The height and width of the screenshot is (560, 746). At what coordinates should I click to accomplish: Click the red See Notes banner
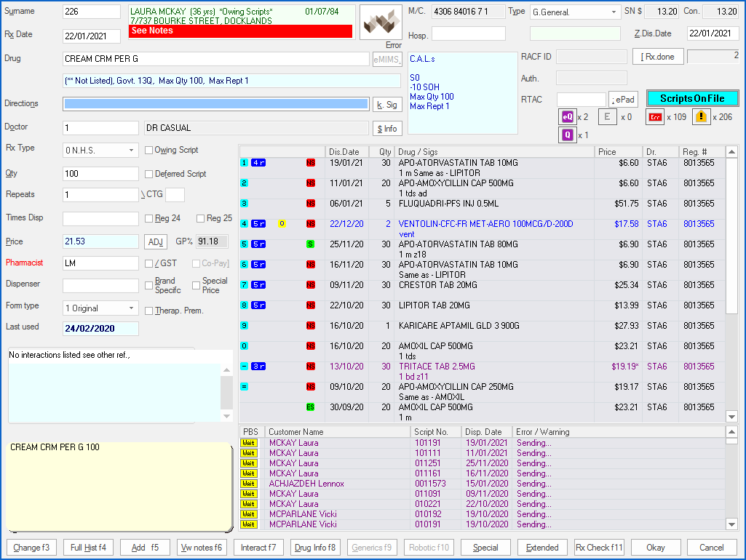[240, 31]
